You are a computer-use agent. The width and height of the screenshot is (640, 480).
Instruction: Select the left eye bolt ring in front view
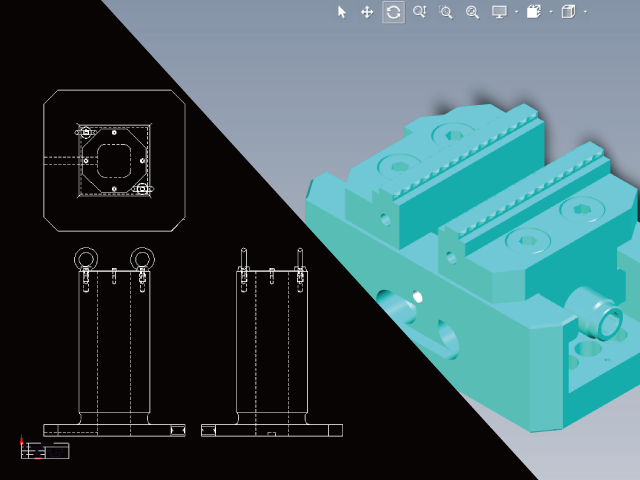86,259
